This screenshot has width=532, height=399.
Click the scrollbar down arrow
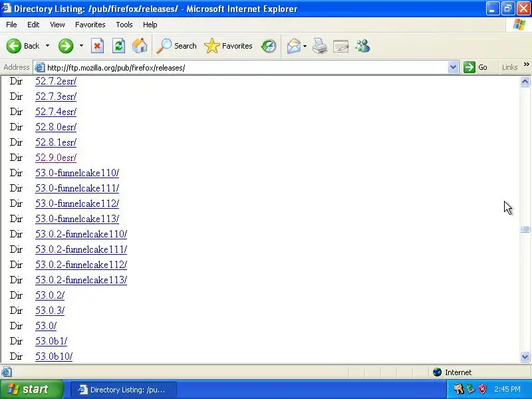[x=525, y=356]
